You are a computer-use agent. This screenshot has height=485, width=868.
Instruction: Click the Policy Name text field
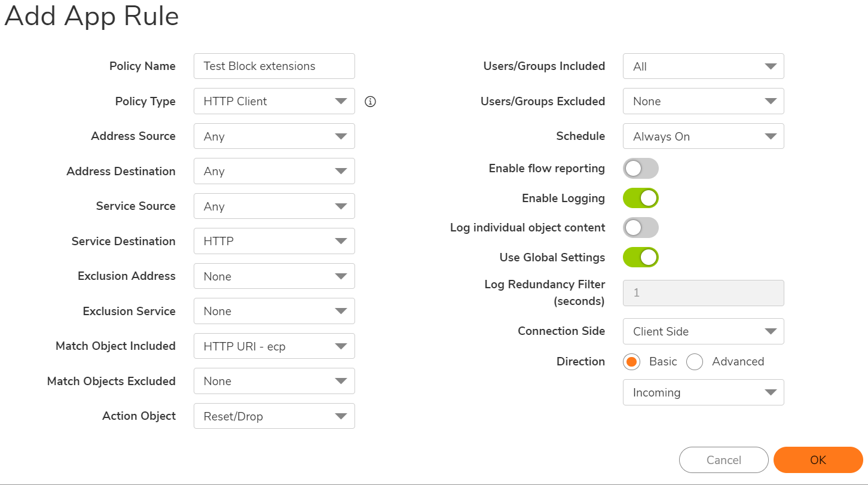tap(274, 66)
